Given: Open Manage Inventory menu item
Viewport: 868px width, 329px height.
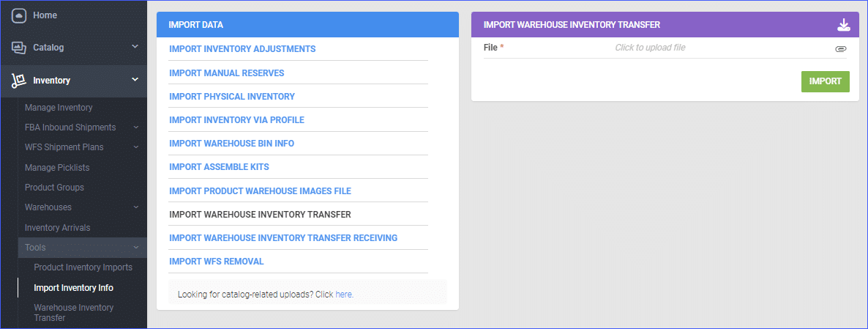Looking at the screenshot, I should pos(59,108).
